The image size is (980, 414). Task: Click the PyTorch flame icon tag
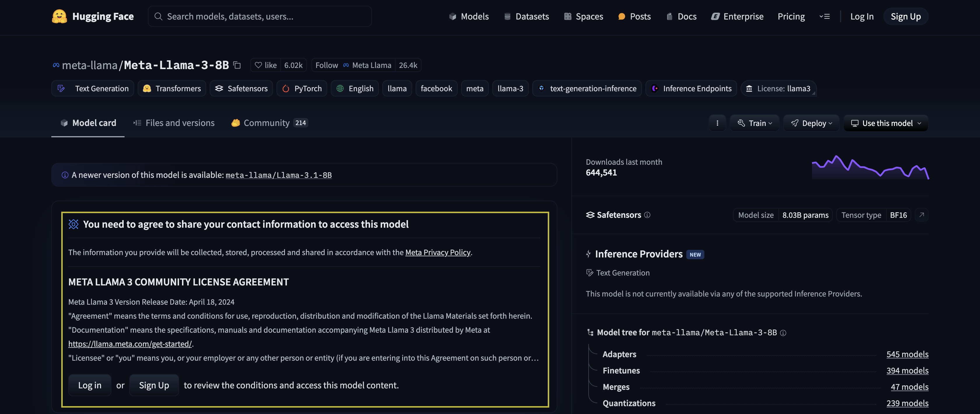click(x=286, y=89)
